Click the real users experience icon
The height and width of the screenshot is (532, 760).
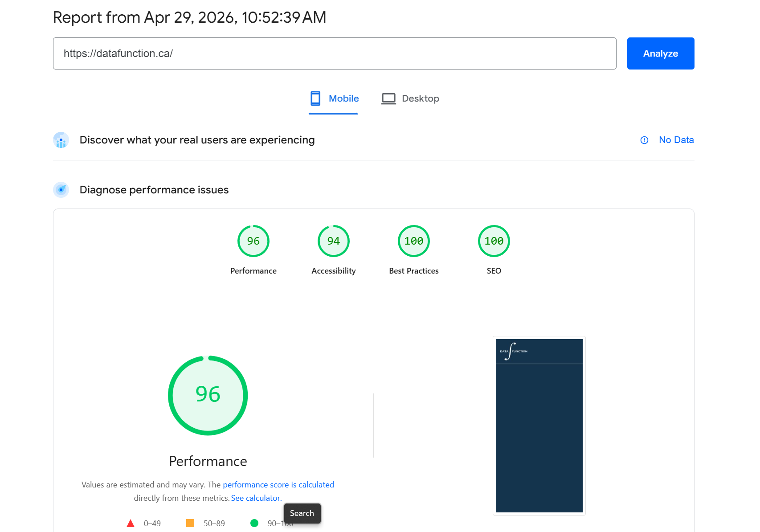[61, 140]
